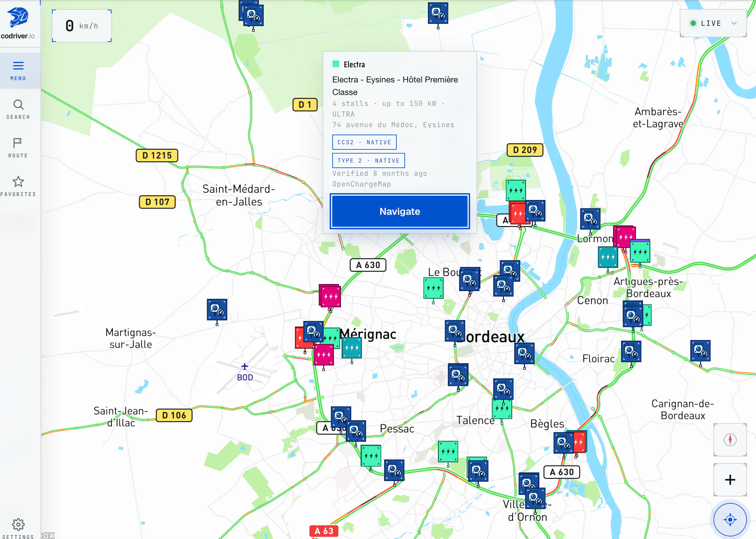Click the address 74 avenue du Médoc, Eysines
This screenshot has width=756, height=539.
click(x=393, y=125)
